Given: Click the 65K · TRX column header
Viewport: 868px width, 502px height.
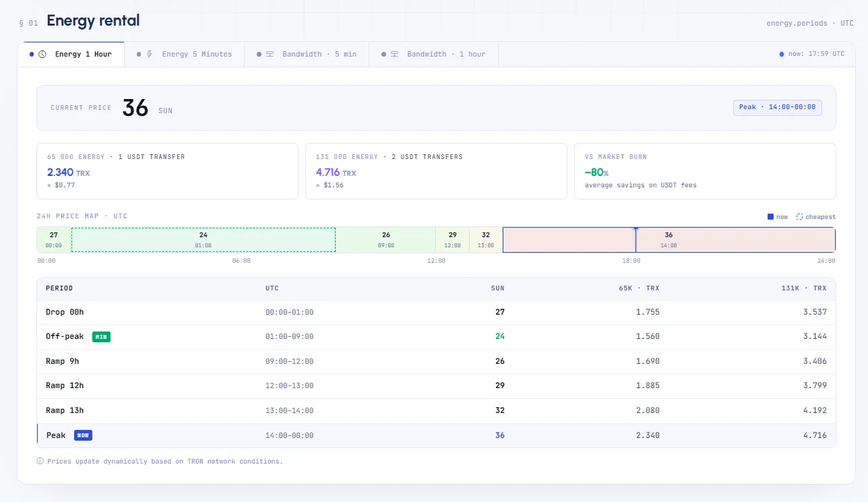Looking at the screenshot, I should click(639, 288).
